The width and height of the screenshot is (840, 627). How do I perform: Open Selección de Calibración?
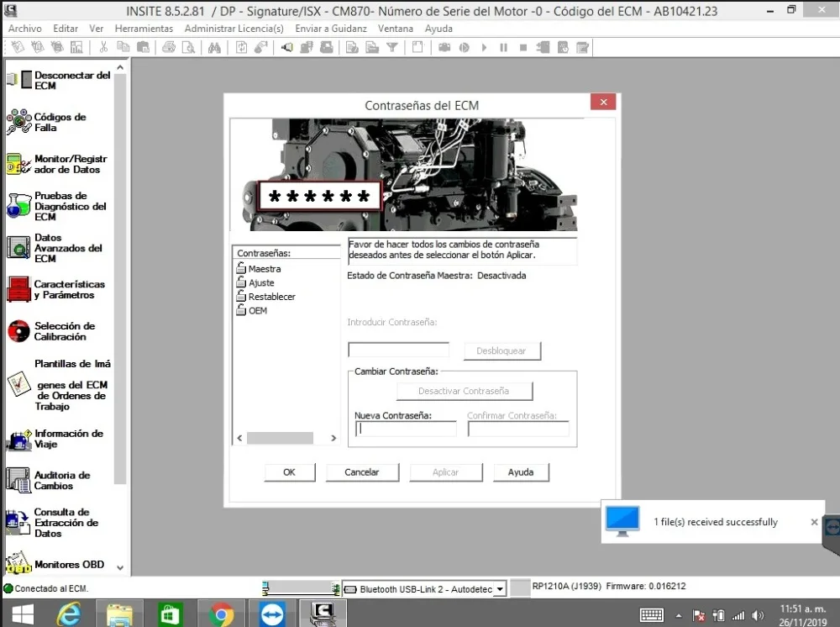[x=51, y=331]
